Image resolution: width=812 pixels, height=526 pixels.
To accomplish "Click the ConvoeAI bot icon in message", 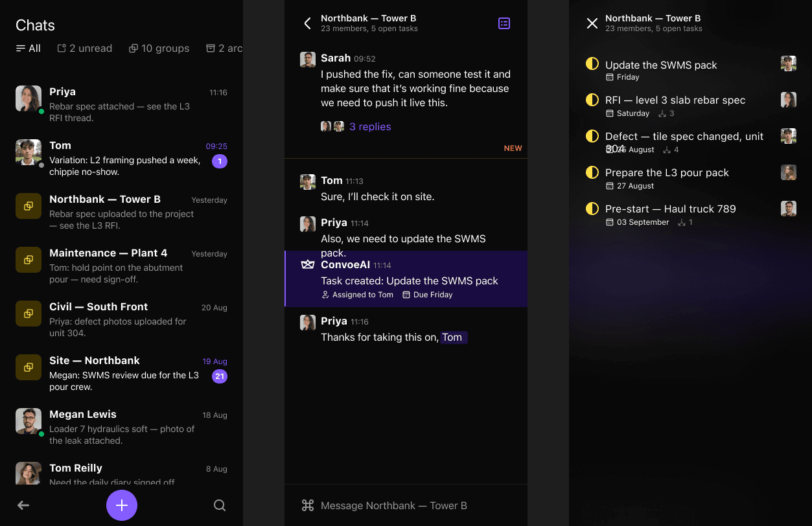I will (x=308, y=265).
